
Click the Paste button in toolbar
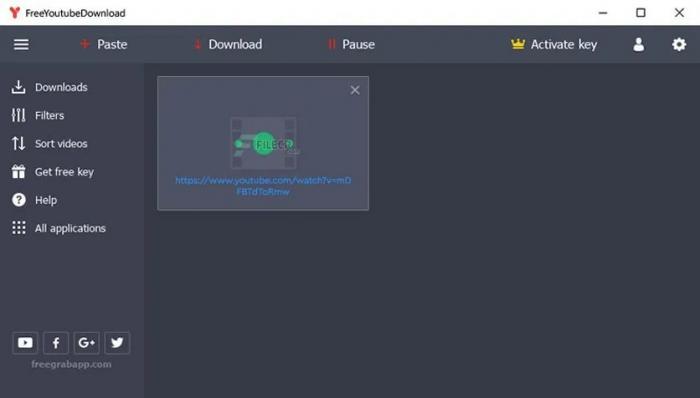[x=104, y=44]
